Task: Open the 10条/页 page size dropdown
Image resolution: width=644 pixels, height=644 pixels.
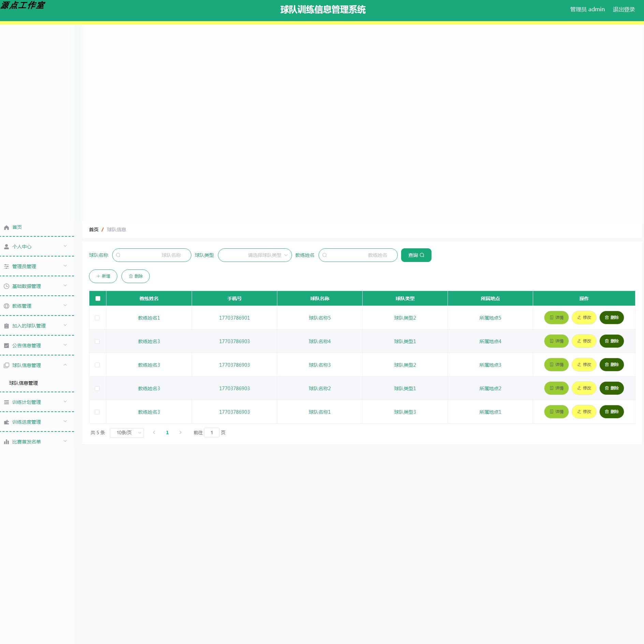Action: point(127,432)
